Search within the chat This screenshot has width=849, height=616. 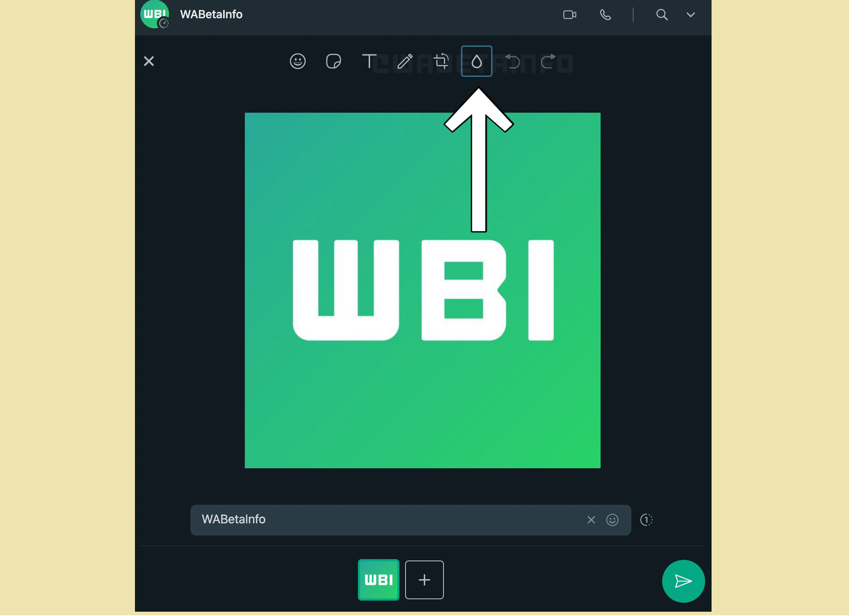(661, 15)
